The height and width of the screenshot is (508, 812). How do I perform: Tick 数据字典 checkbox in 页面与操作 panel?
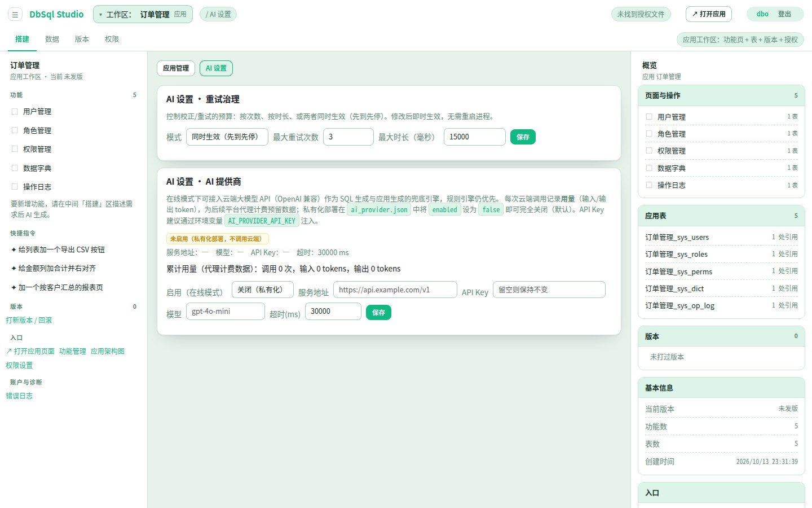coord(649,168)
